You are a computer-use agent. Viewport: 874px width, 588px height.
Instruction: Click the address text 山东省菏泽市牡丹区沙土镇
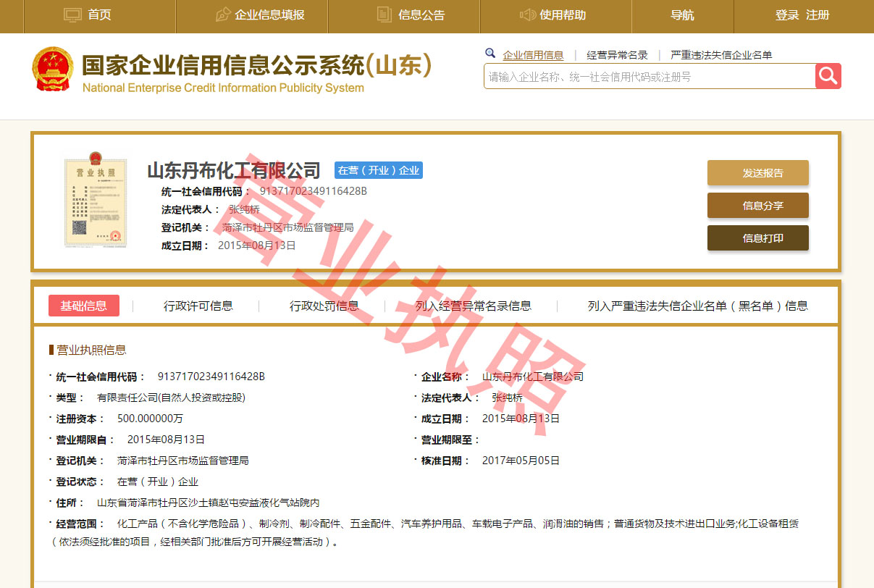click(159, 503)
